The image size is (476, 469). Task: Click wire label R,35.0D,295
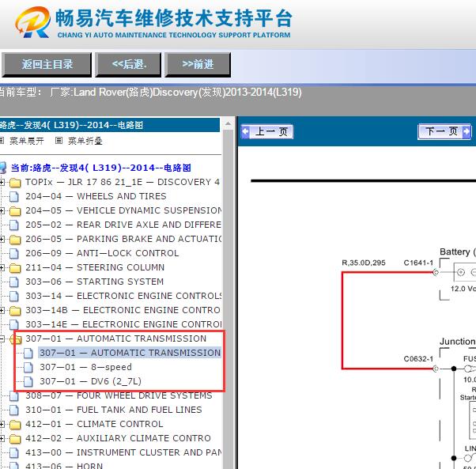pos(364,263)
